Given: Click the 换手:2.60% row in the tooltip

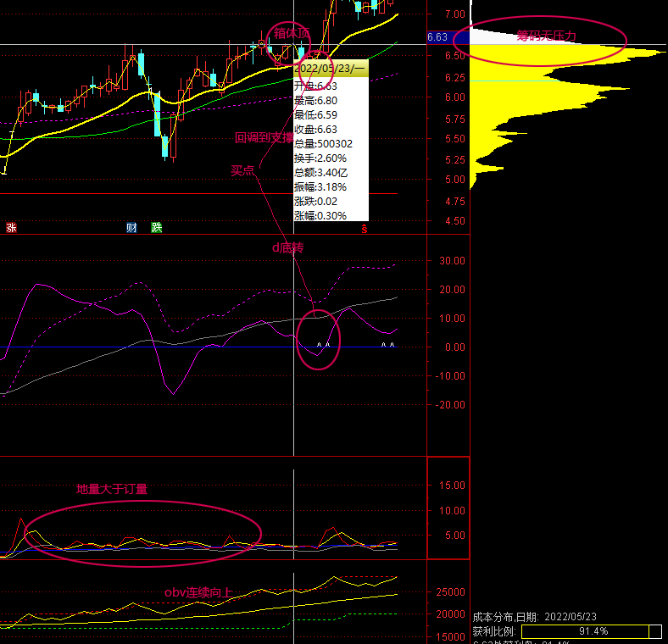Looking at the screenshot, I should pyautogui.click(x=320, y=158).
